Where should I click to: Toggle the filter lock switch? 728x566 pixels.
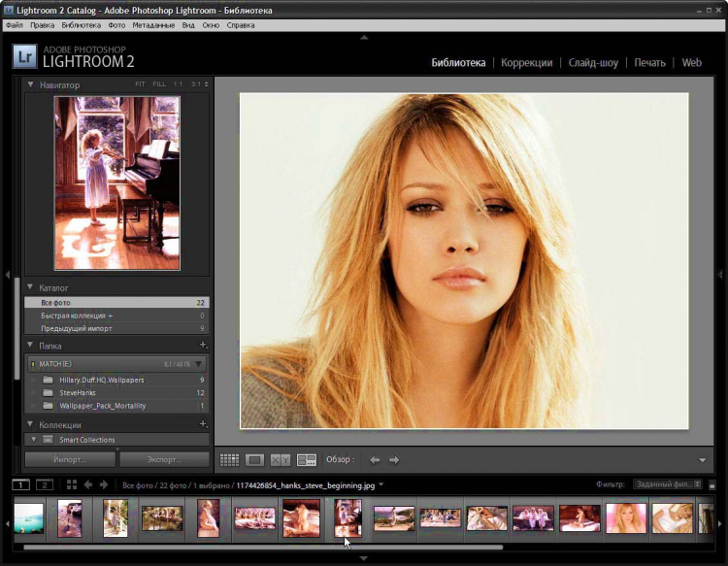click(x=712, y=484)
